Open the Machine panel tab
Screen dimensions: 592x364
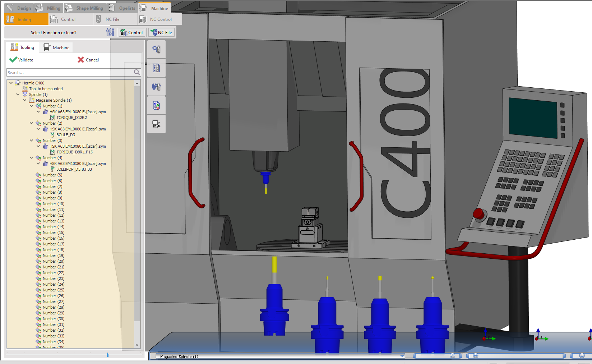[57, 47]
